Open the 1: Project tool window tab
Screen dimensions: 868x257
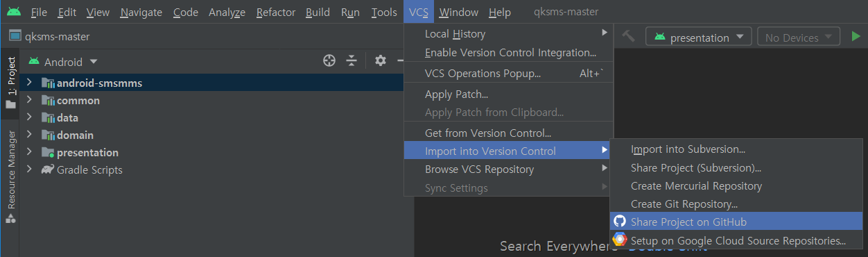tap(11, 83)
